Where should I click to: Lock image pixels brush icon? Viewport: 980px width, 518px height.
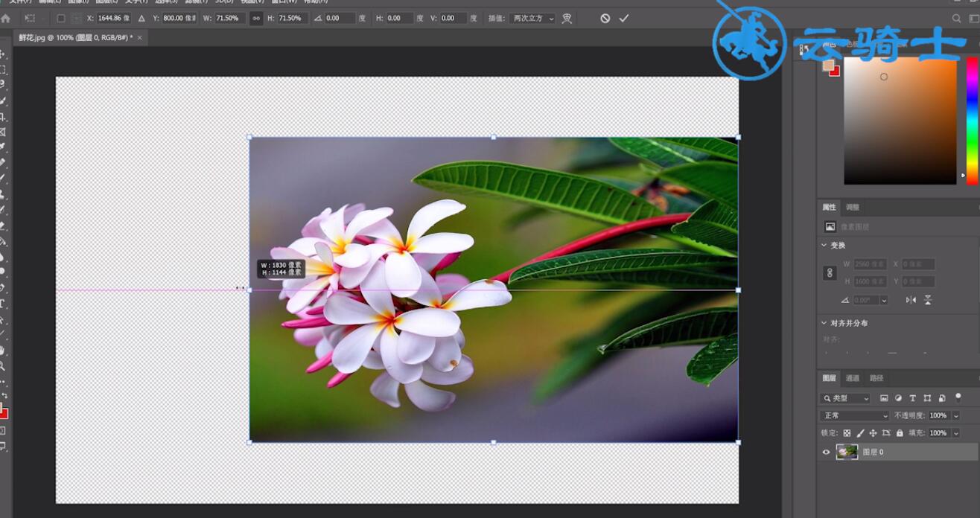pyautogui.click(x=860, y=432)
